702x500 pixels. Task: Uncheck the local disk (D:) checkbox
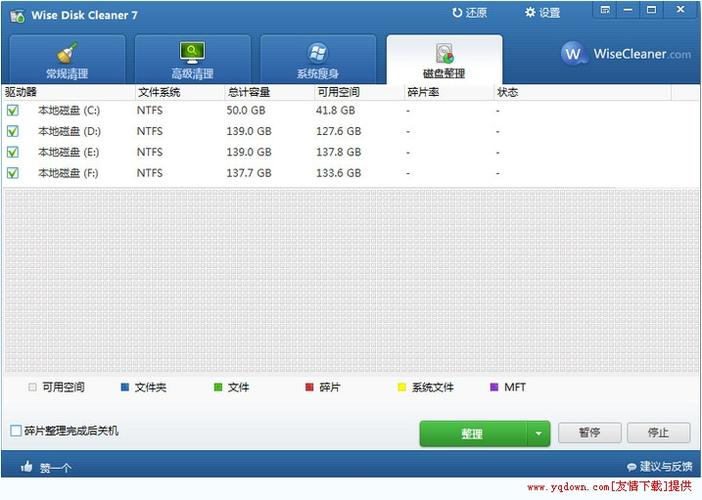[x=13, y=131]
